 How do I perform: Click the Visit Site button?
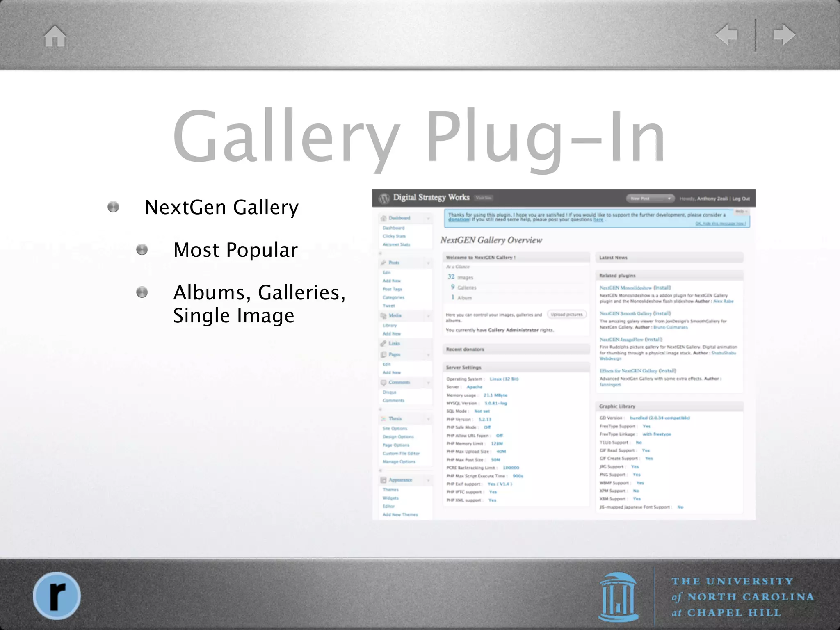tap(483, 198)
